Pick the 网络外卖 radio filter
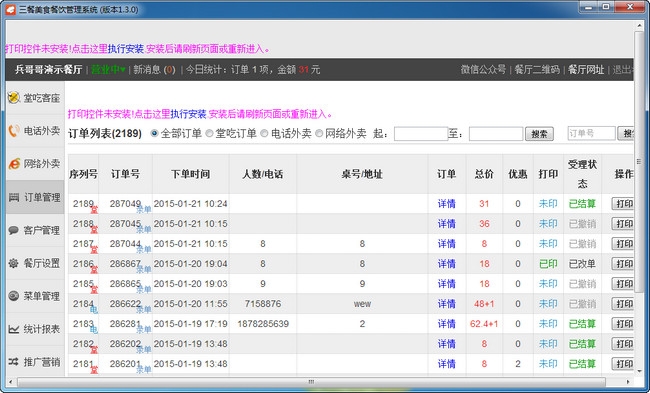 (319, 133)
